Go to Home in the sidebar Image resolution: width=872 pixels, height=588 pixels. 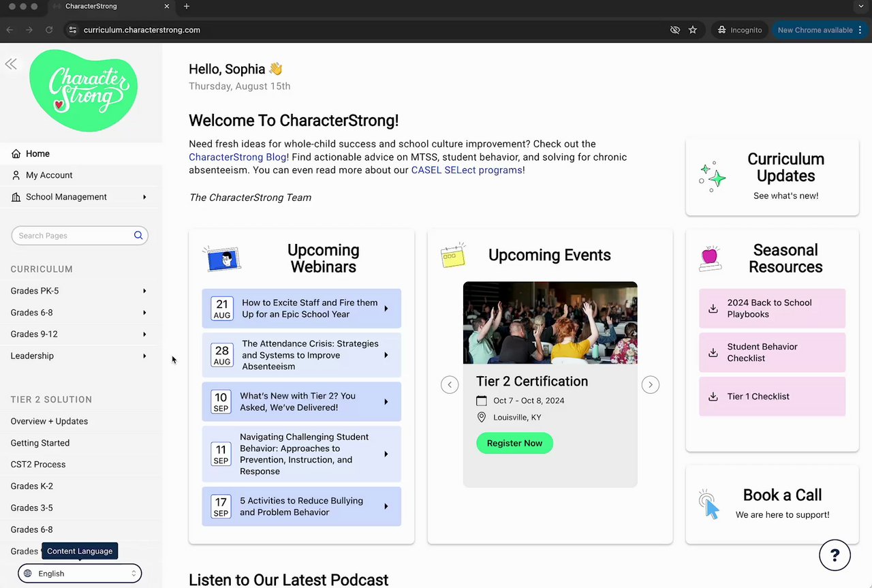click(x=81, y=154)
